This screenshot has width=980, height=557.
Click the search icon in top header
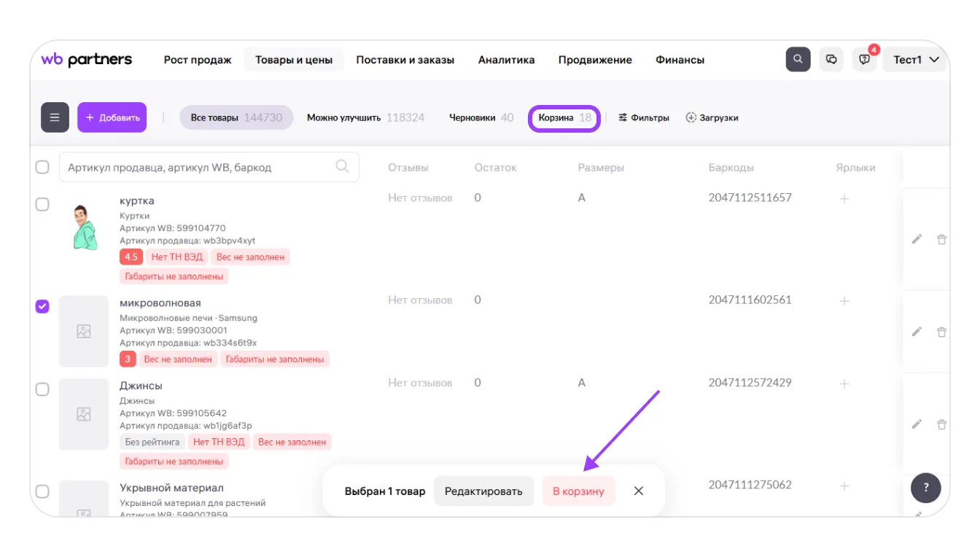[798, 60]
